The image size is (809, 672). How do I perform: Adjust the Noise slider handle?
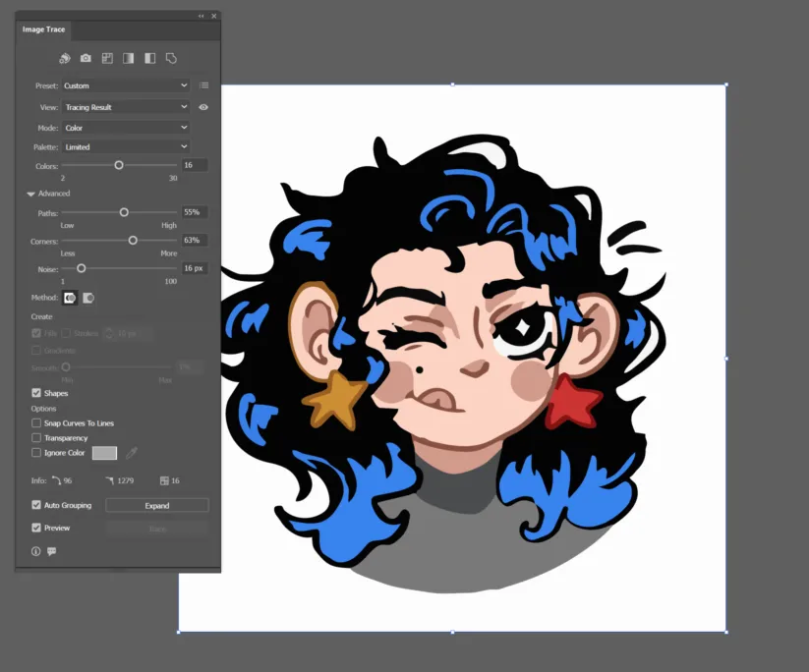coord(81,268)
